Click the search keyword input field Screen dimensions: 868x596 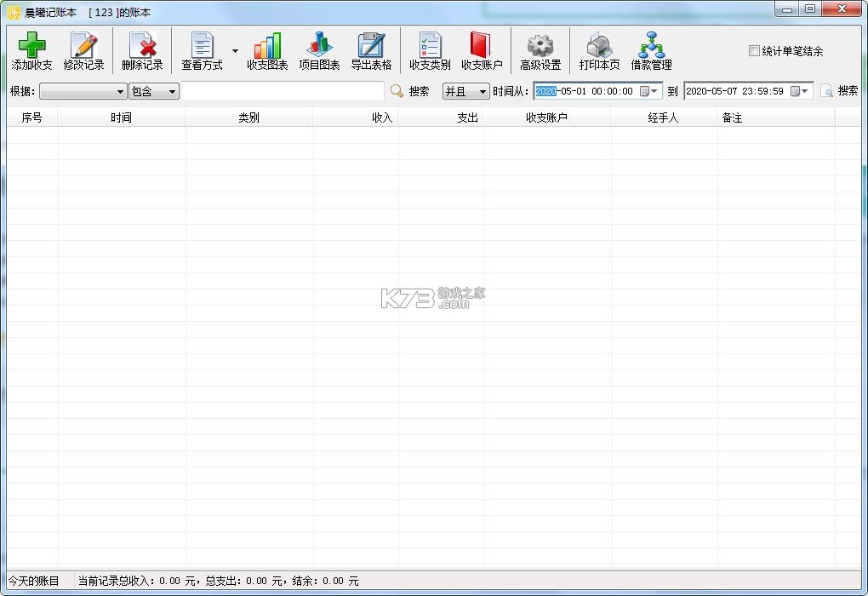pyautogui.click(x=283, y=91)
